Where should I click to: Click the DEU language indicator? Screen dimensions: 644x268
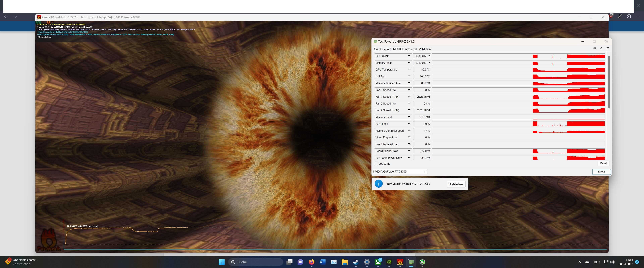pyautogui.click(x=597, y=262)
